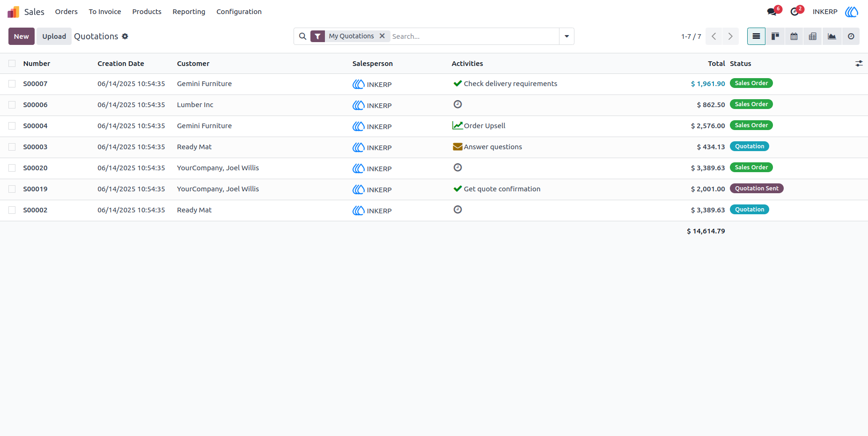Click the Upload button
The width and height of the screenshot is (868, 436).
point(54,36)
